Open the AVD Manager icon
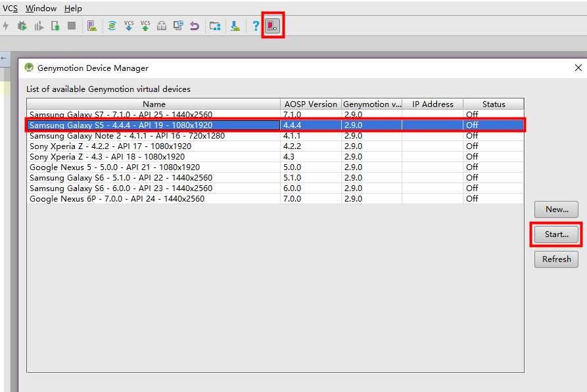This screenshot has height=392, width=587. pyautogui.click(x=92, y=26)
